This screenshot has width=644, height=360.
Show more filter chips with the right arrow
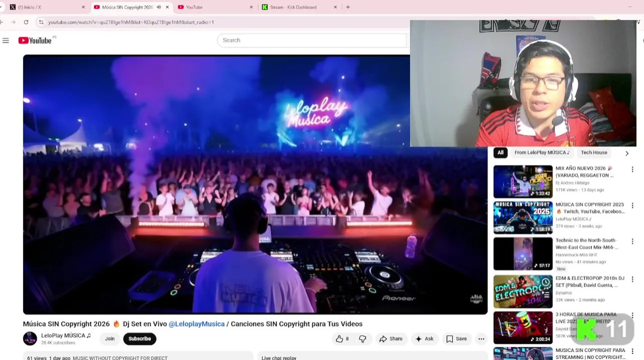coord(626,153)
